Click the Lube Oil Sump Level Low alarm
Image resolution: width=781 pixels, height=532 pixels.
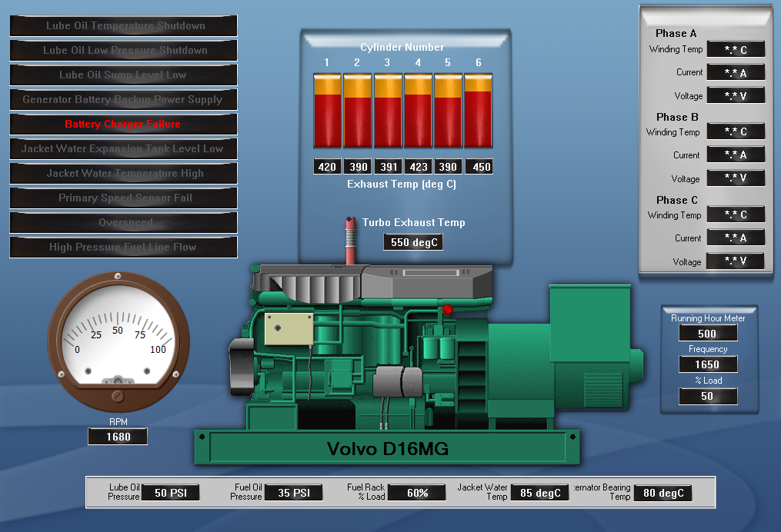click(124, 75)
